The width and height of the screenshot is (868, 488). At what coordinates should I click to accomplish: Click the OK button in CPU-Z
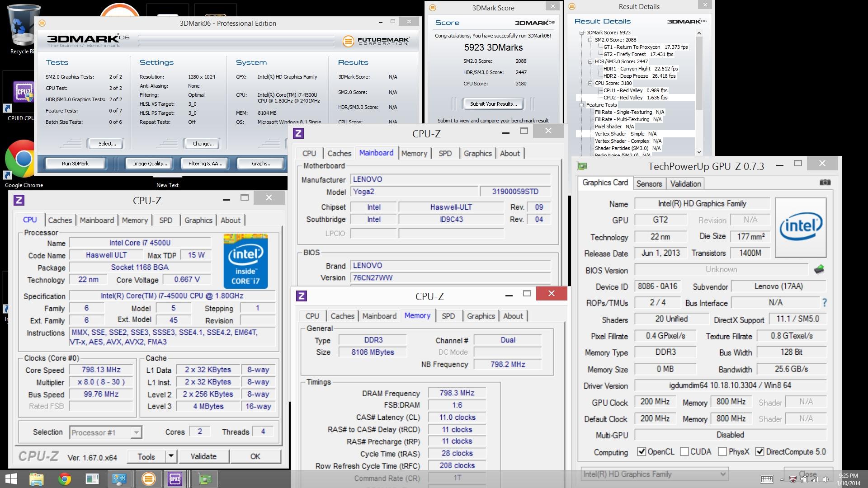[255, 456]
